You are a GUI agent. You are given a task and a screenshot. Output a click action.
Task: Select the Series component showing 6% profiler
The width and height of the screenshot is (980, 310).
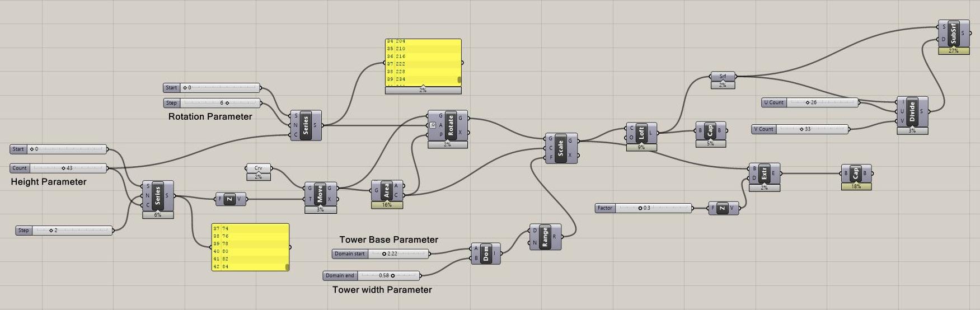click(x=158, y=196)
